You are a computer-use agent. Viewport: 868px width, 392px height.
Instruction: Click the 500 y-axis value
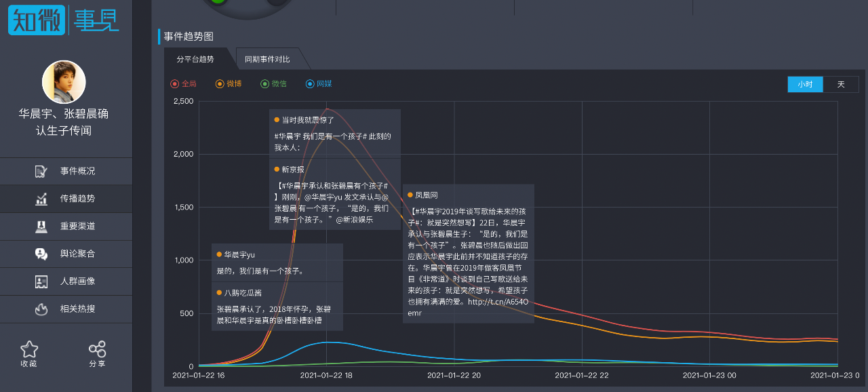pyautogui.click(x=187, y=313)
